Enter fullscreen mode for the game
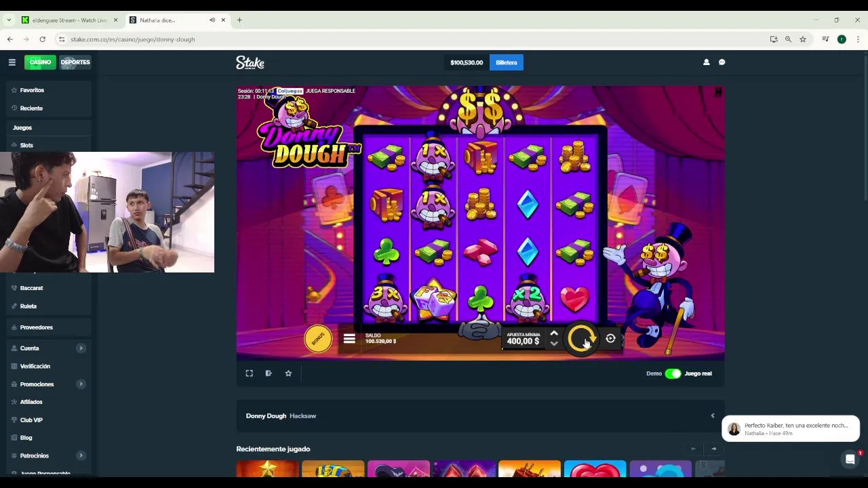Image resolution: width=868 pixels, height=488 pixels. click(249, 373)
